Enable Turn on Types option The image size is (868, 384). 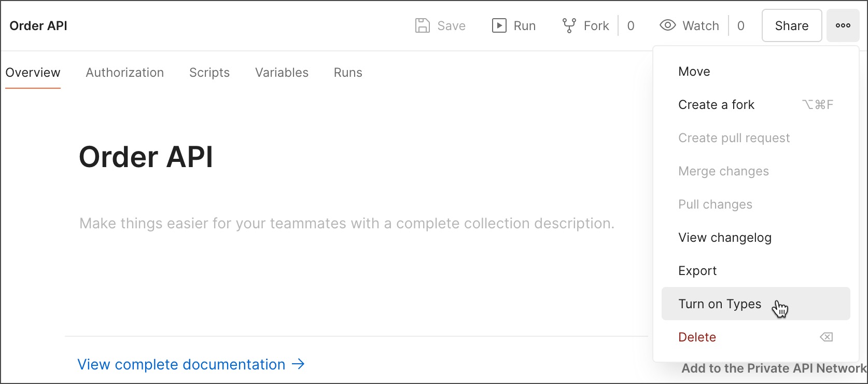(x=720, y=304)
